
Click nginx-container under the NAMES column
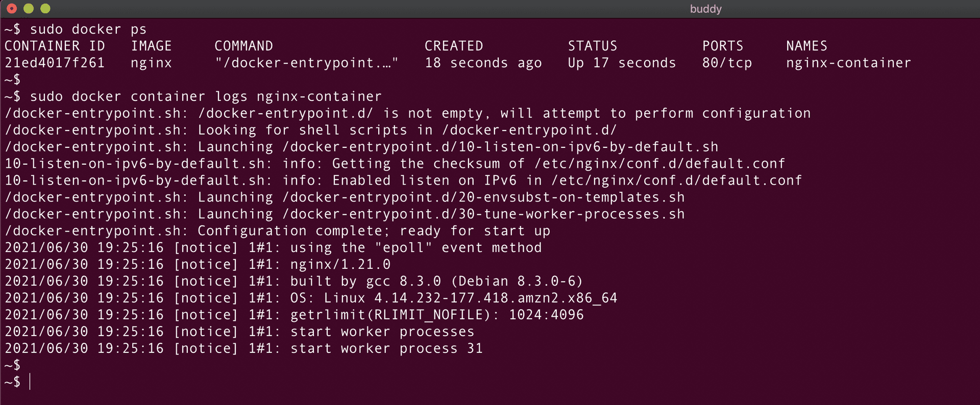[x=848, y=63]
